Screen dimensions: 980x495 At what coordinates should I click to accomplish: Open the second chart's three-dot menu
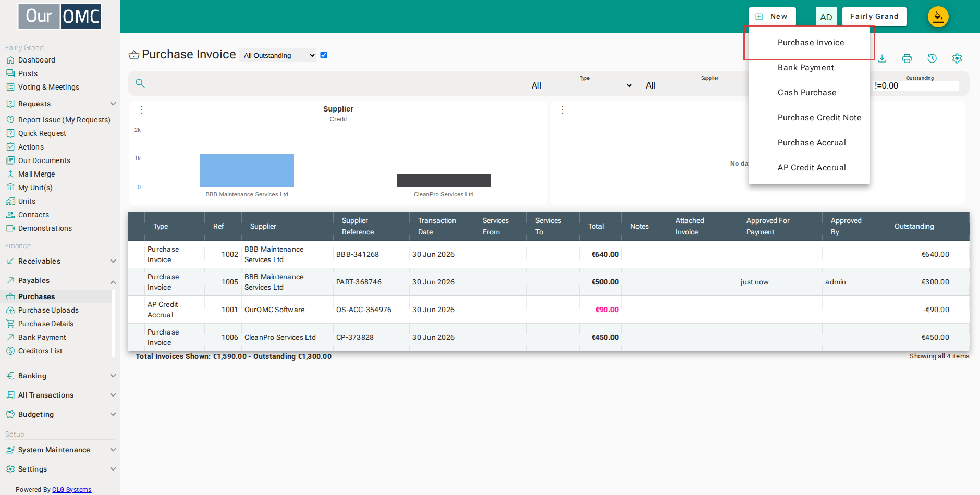click(563, 110)
